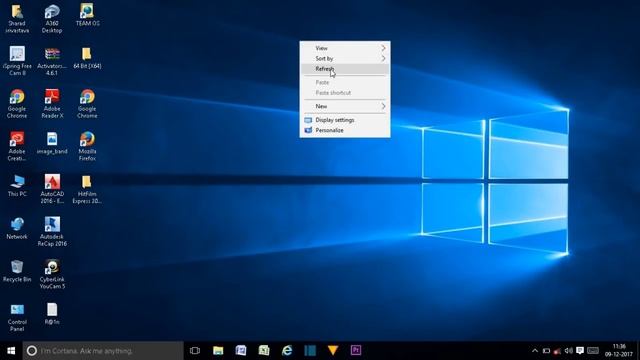
Task: Select Google Chrome shortcut below 64 Bit folder
Action: [87, 104]
